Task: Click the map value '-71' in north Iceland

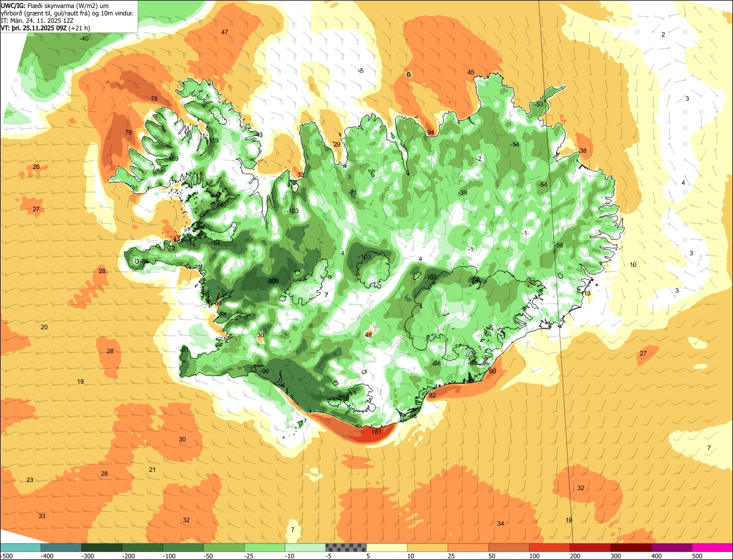Action: [x=353, y=192]
